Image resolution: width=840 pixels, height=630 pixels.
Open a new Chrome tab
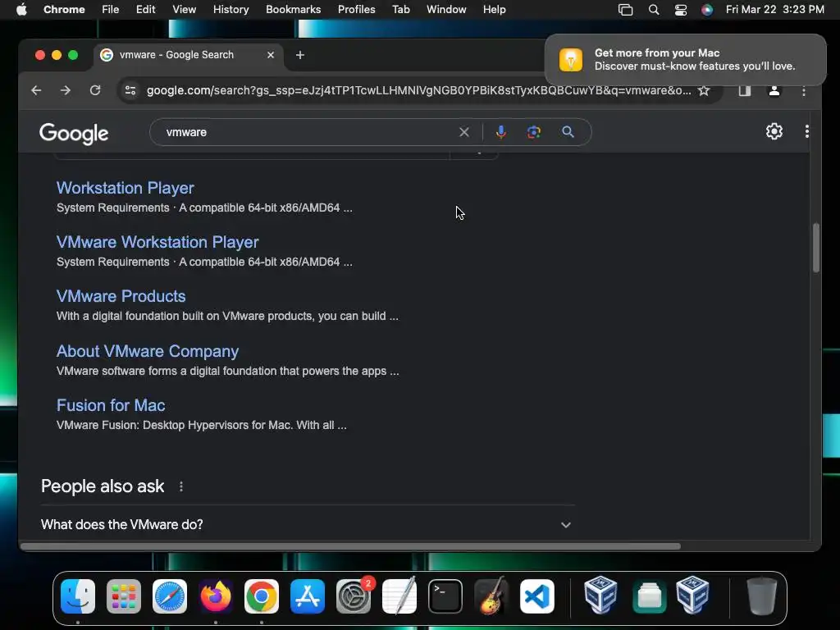[300, 55]
